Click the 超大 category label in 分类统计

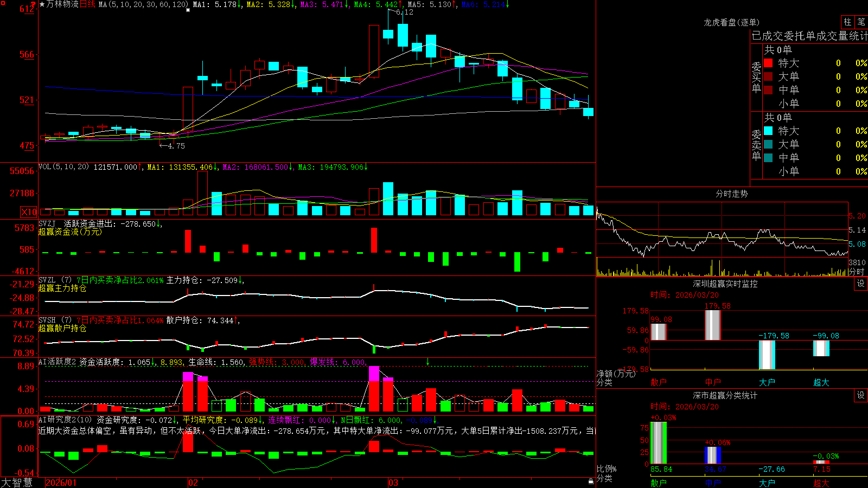(x=821, y=483)
